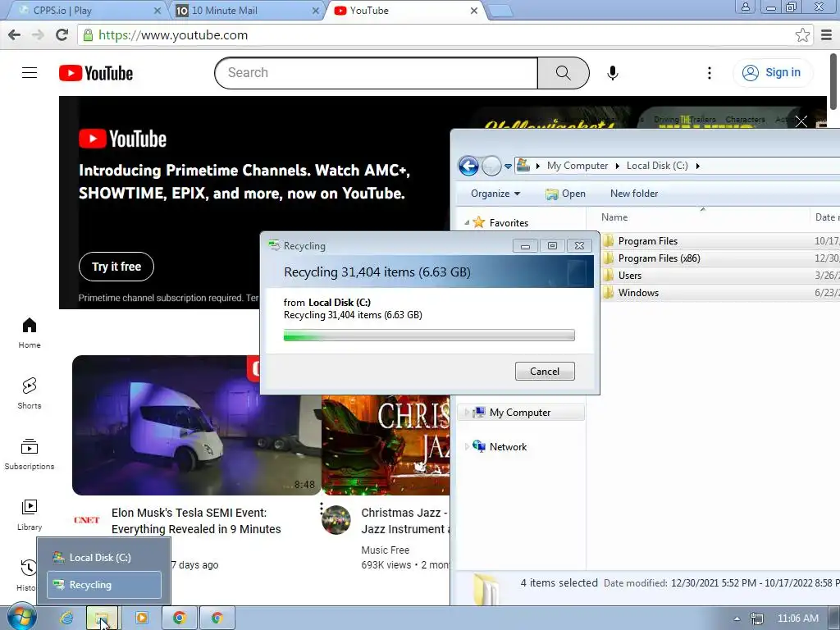
Task: Expand the arrow after Local Disk (C:) breadcrumb
Action: click(697, 166)
